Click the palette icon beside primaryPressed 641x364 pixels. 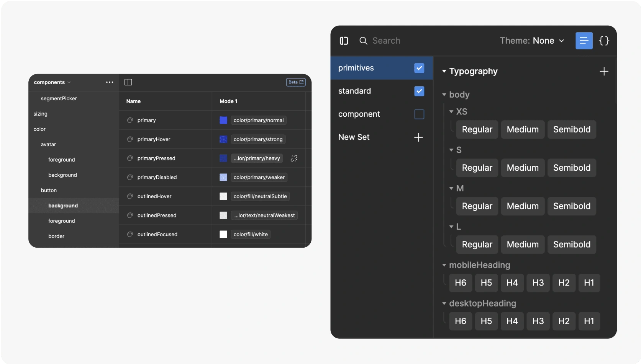coord(130,158)
